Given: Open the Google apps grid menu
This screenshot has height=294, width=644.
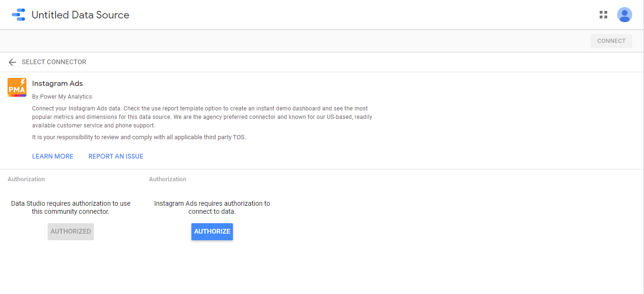Looking at the screenshot, I should point(603,15).
